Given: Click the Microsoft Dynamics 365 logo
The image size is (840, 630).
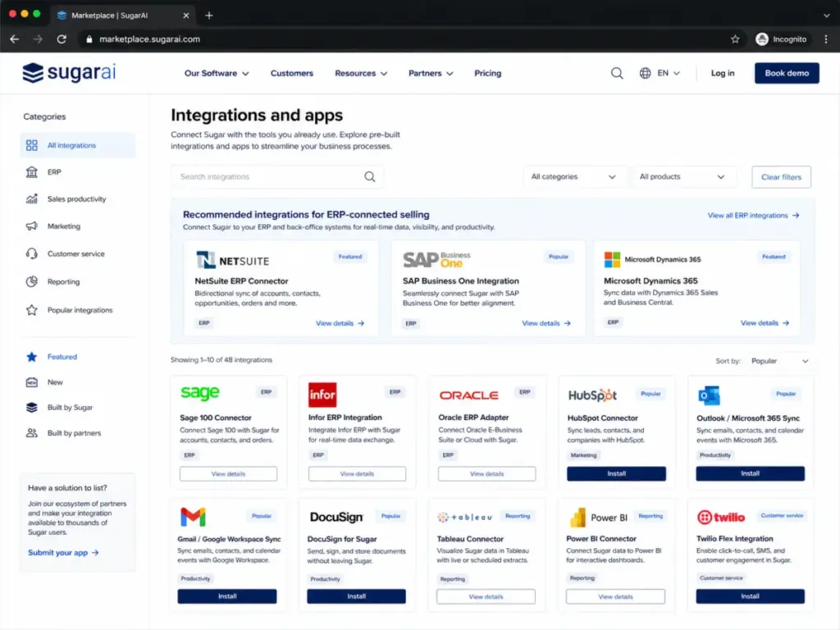Looking at the screenshot, I should pyautogui.click(x=652, y=259).
